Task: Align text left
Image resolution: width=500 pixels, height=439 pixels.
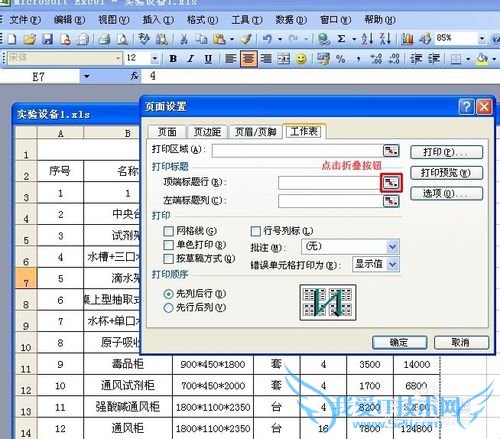Action: point(231,59)
